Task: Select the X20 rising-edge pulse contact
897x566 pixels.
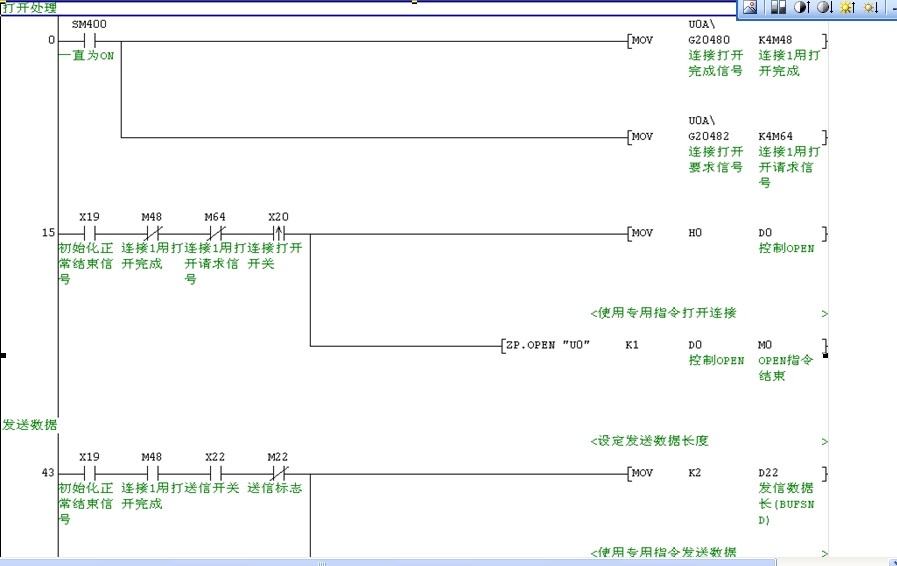Action: click(279, 233)
